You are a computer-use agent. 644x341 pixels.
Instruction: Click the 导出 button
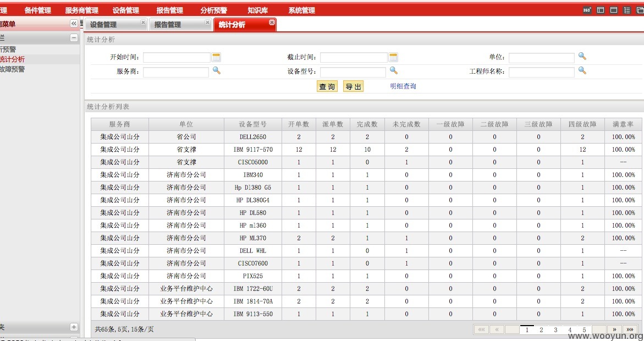pos(353,86)
